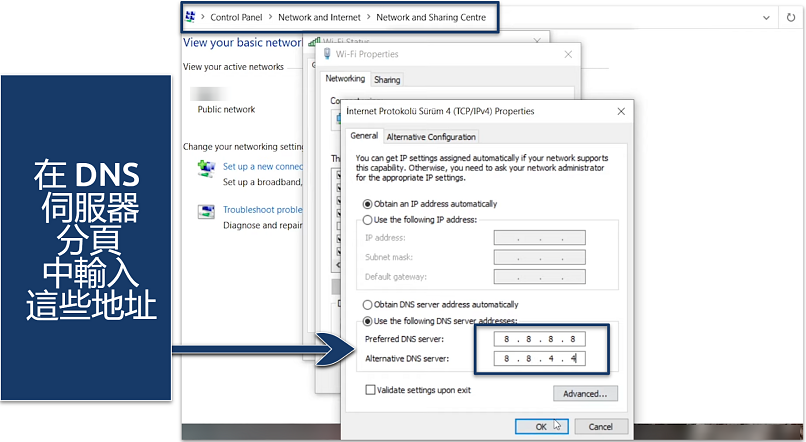This screenshot has height=442, width=806.
Task: Select 'Use the following DNS server addresses'
Action: click(366, 321)
